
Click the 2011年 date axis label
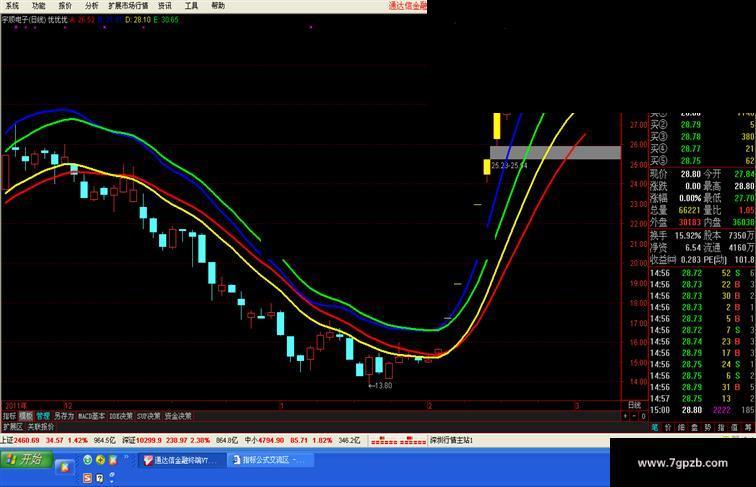click(16, 406)
